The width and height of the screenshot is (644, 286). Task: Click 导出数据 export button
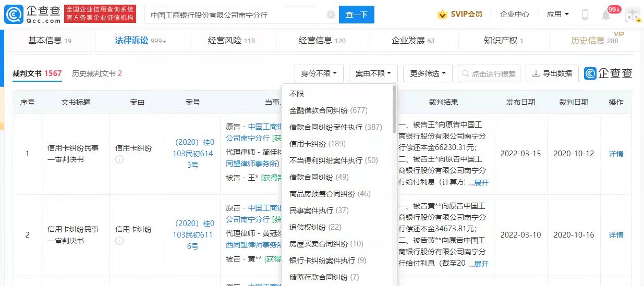[552, 73]
